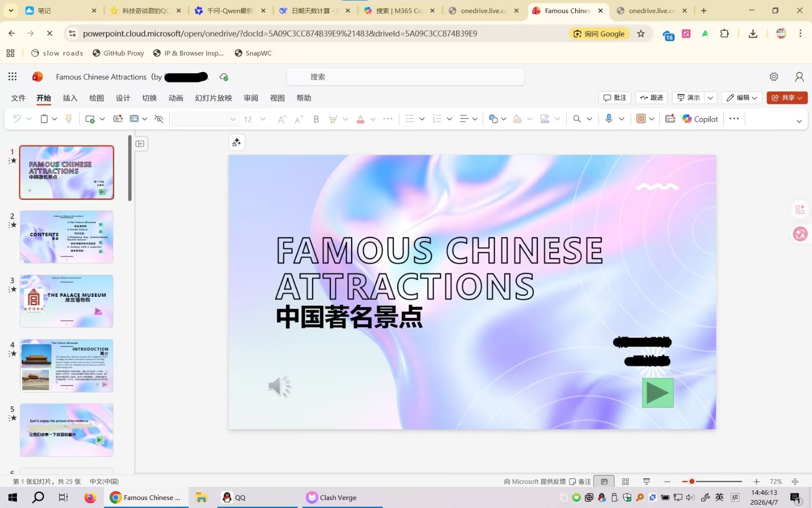
Task: Switch to slide sorter grid view
Action: 625,481
